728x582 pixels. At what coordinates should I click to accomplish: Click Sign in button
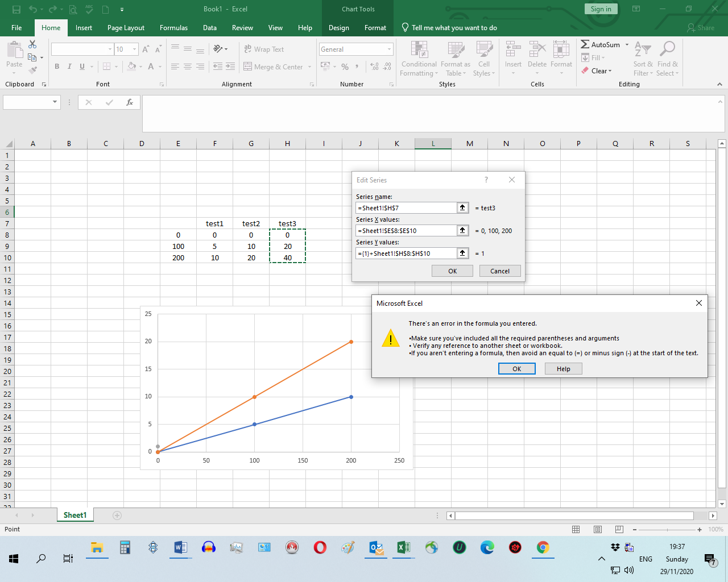(601, 9)
